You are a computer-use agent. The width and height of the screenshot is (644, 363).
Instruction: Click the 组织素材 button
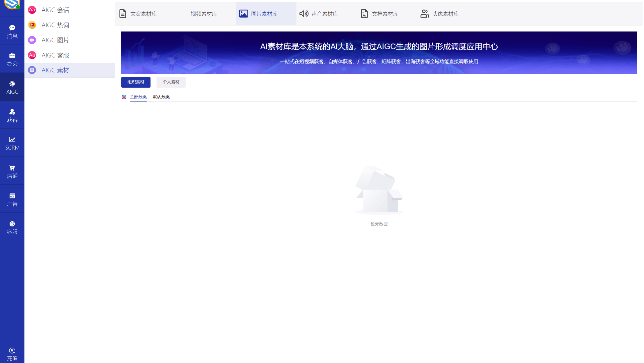(x=135, y=82)
